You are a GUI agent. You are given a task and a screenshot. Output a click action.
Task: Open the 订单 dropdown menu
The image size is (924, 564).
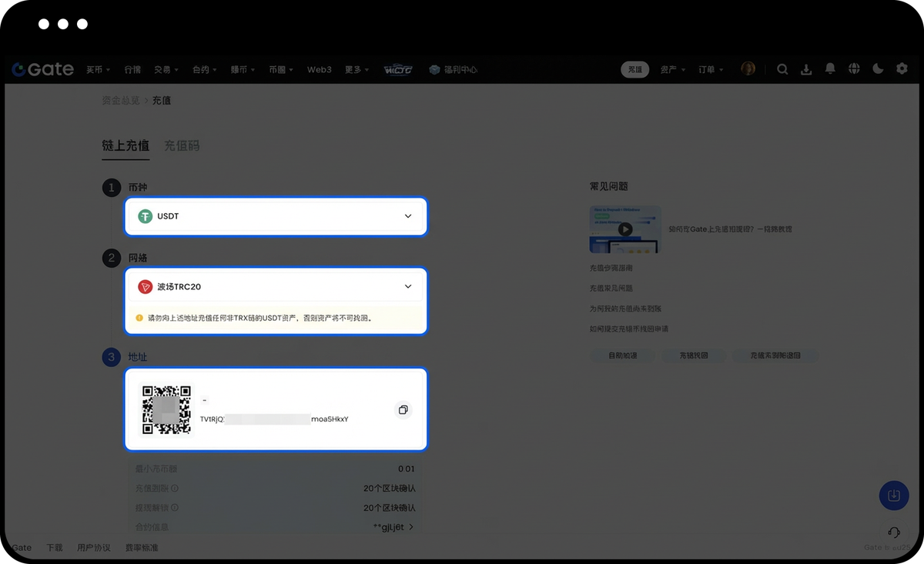(x=711, y=69)
